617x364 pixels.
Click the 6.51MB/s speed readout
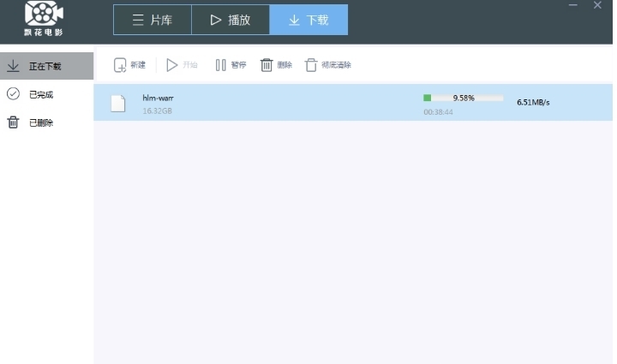point(533,102)
